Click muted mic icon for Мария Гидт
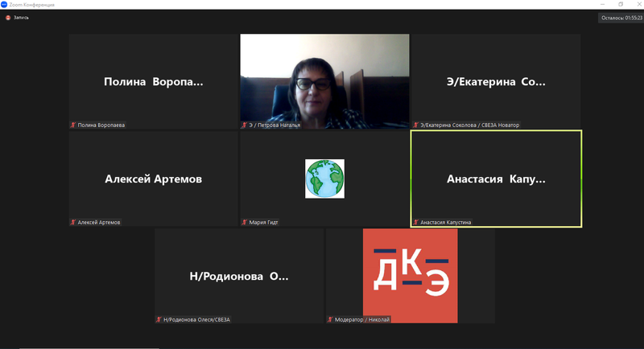Screen dimensions: 644x349 coord(244,222)
